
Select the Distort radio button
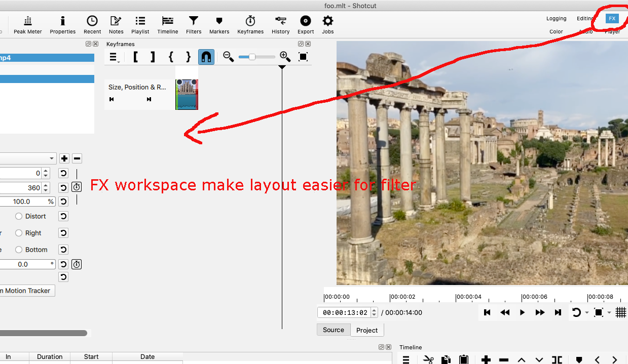point(19,216)
